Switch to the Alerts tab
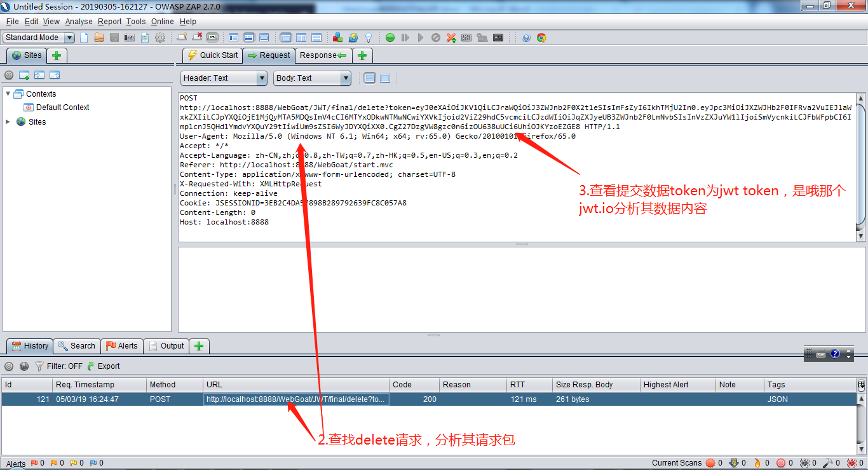 121,346
